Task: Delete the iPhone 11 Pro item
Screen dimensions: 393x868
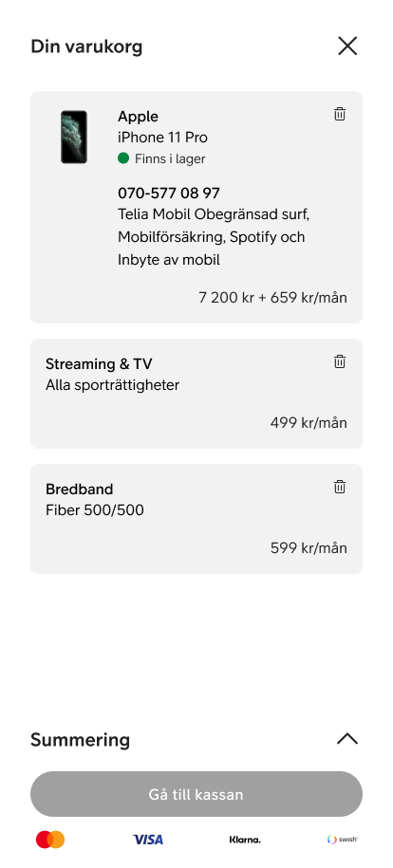Action: [340, 114]
